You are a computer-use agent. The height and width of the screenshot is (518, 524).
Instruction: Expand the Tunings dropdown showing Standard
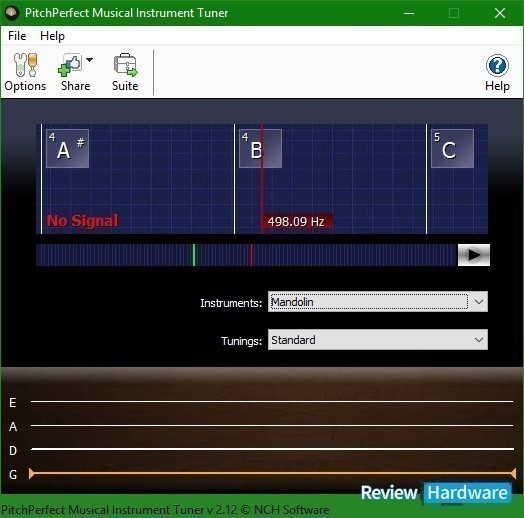tap(378, 340)
